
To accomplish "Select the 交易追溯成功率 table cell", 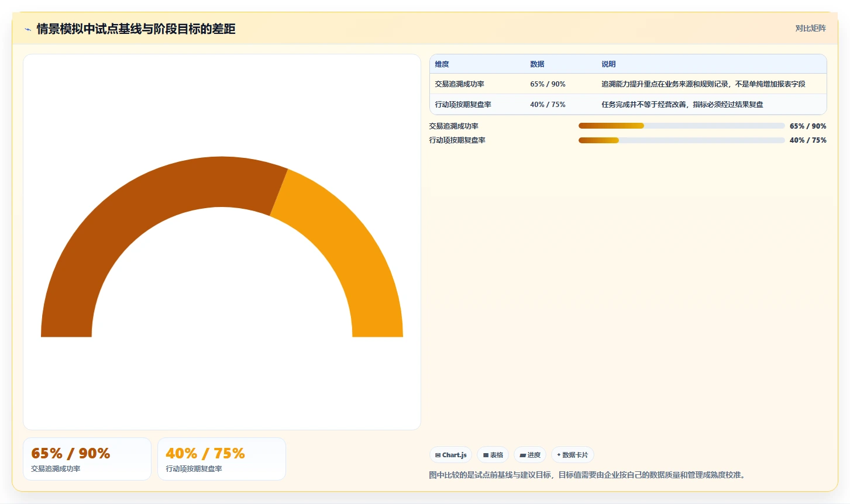I will point(459,84).
